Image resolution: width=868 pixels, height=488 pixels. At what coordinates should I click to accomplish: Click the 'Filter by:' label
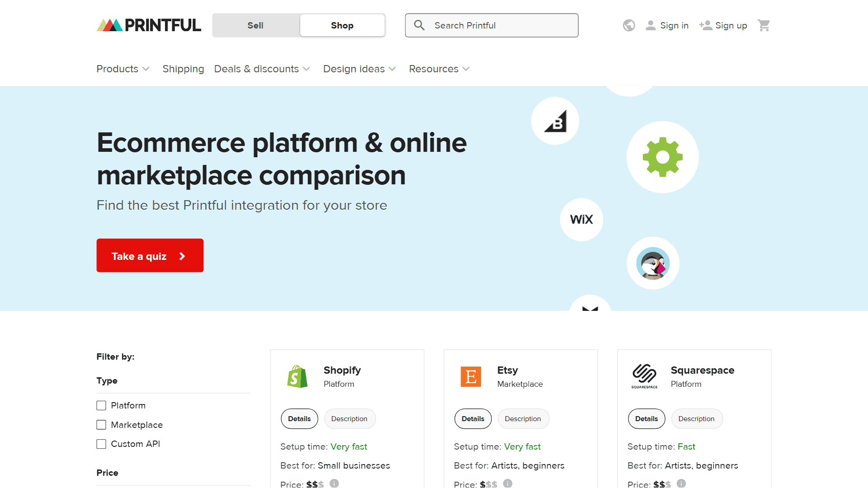click(115, 357)
